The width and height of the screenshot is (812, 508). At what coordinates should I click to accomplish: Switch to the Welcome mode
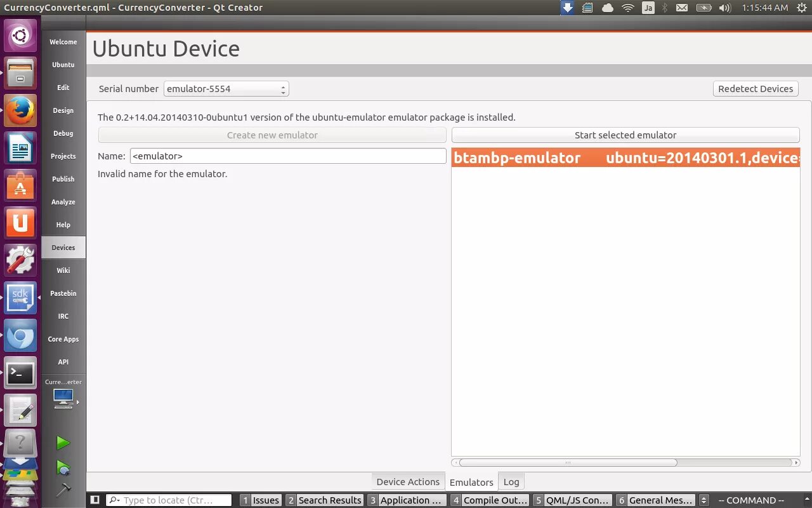pyautogui.click(x=63, y=42)
